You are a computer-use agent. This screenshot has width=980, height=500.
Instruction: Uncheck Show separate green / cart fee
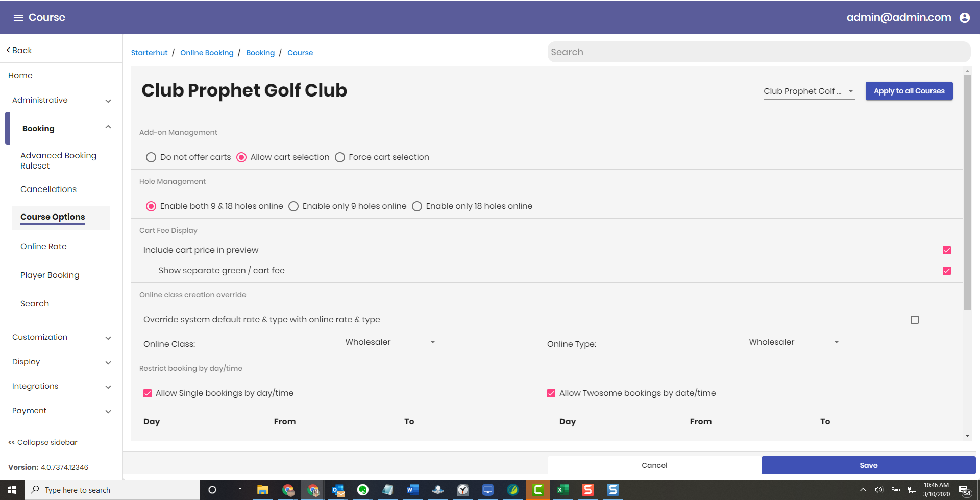point(947,271)
